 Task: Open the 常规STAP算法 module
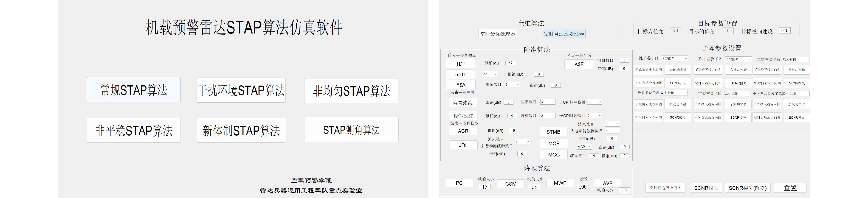coord(133,90)
